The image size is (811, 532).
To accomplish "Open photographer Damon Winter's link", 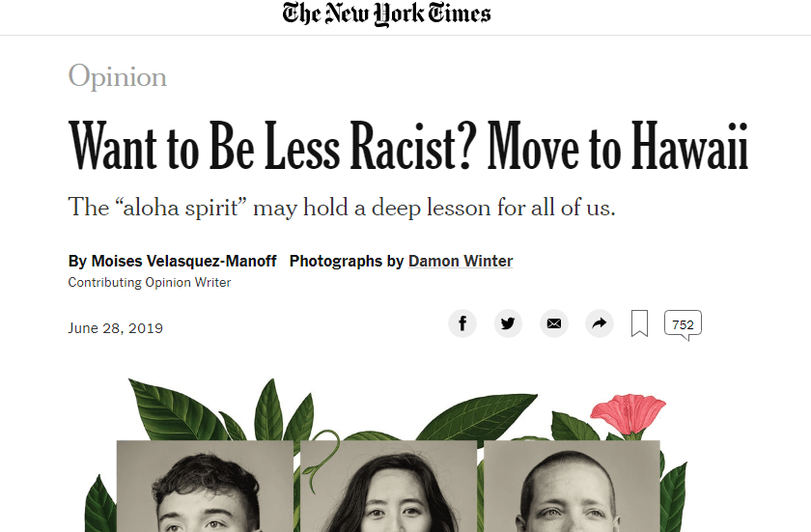I will coord(461,262).
